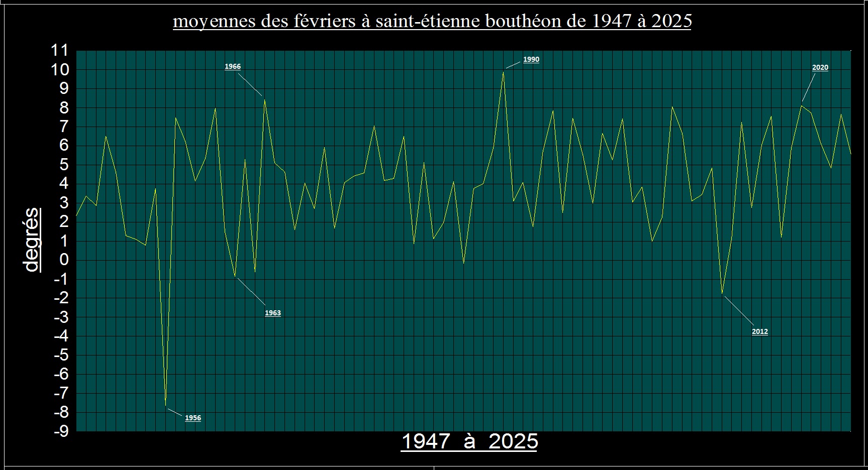Click the highest peak of the yellow line

[x=503, y=72]
